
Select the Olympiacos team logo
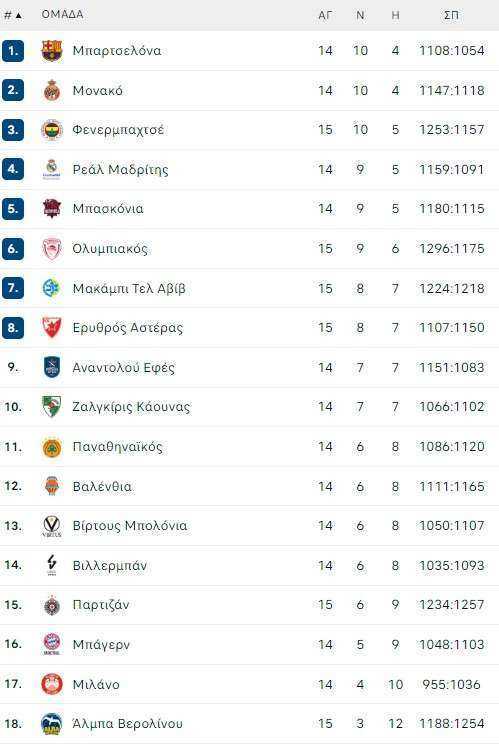click(x=51, y=248)
